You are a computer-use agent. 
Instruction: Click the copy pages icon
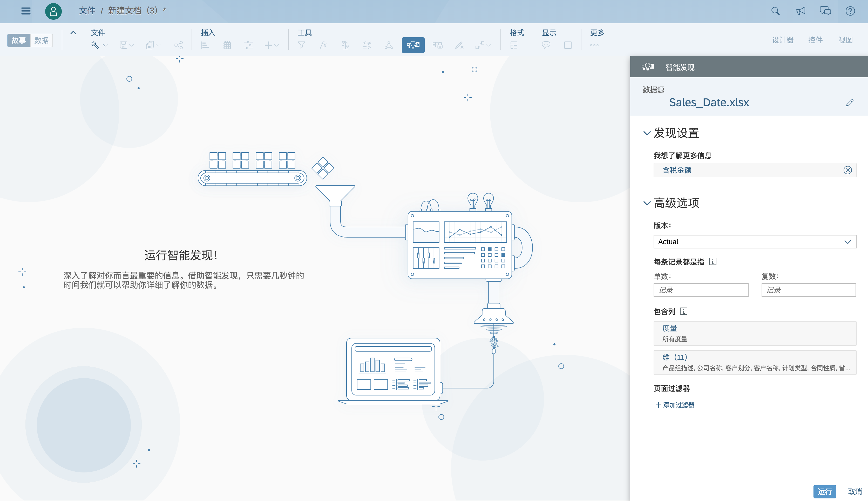pos(150,45)
